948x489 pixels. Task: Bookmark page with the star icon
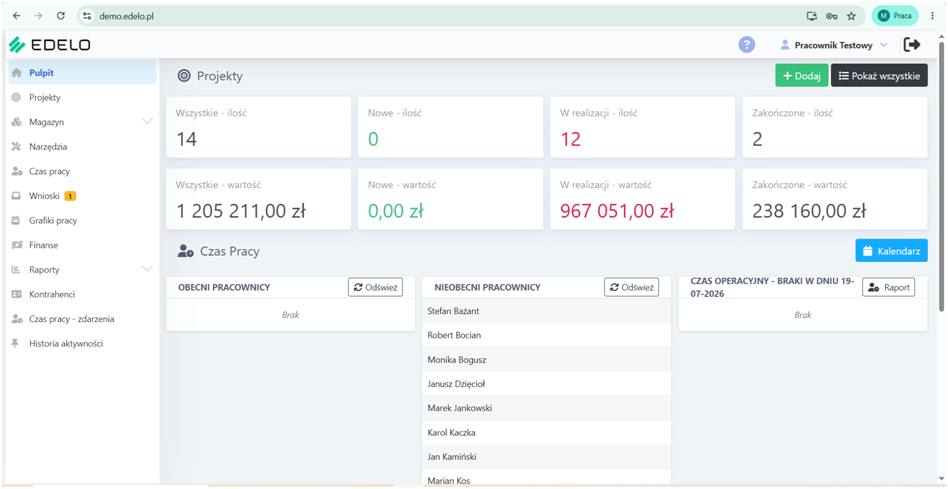[x=851, y=16]
